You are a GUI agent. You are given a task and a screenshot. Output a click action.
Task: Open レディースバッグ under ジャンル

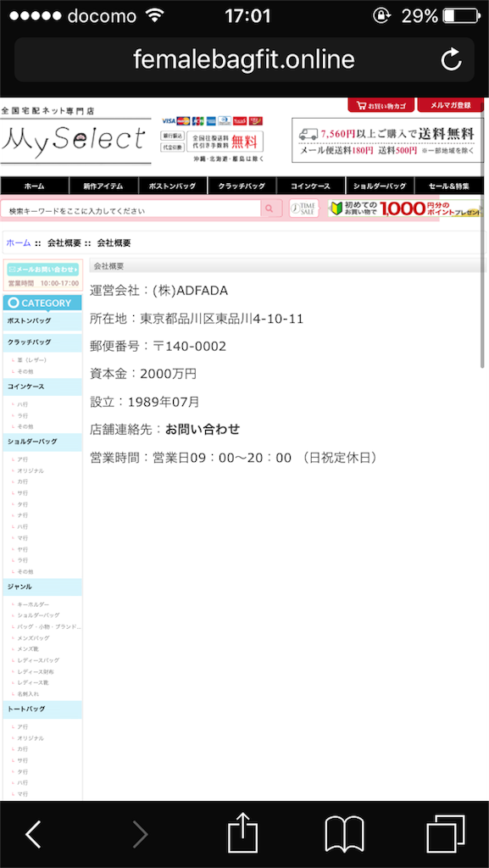(38, 660)
